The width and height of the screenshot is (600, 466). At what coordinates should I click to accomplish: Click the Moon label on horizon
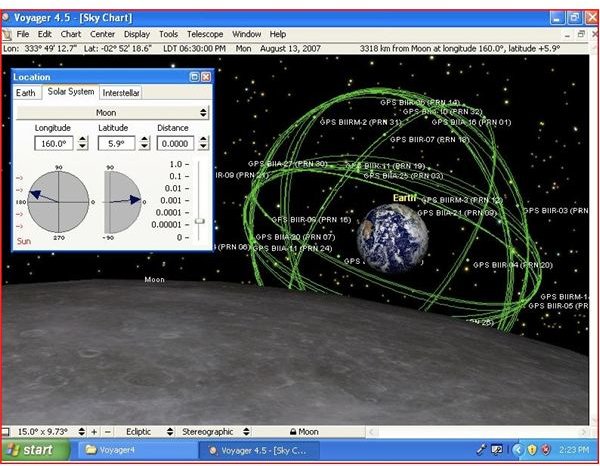pos(155,280)
